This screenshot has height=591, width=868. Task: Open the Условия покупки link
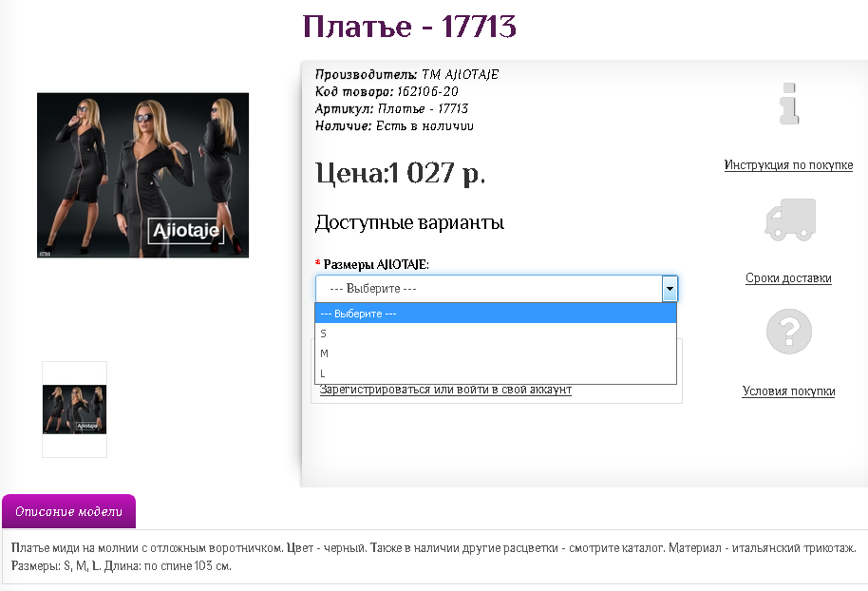[788, 391]
